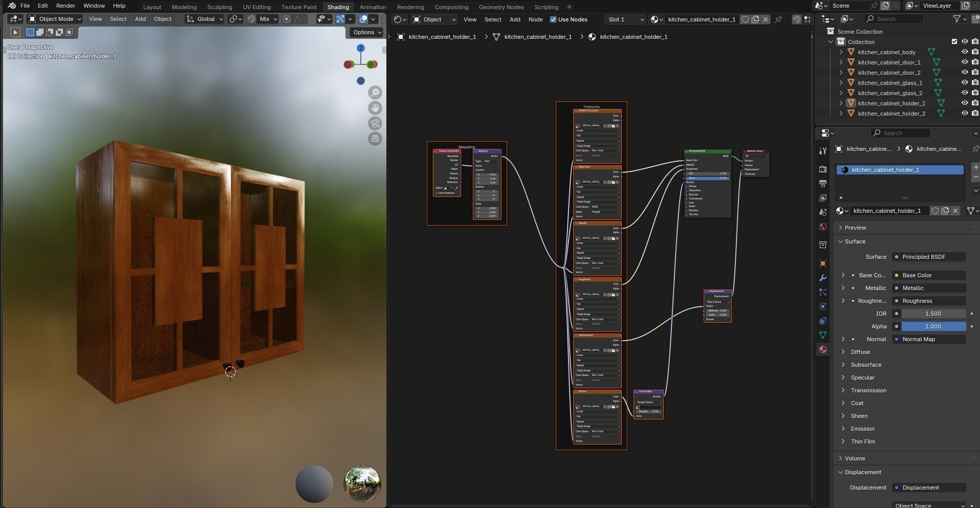This screenshot has width=980, height=508.
Task: Click the viewport pan hand gizmo
Action: pos(375,108)
